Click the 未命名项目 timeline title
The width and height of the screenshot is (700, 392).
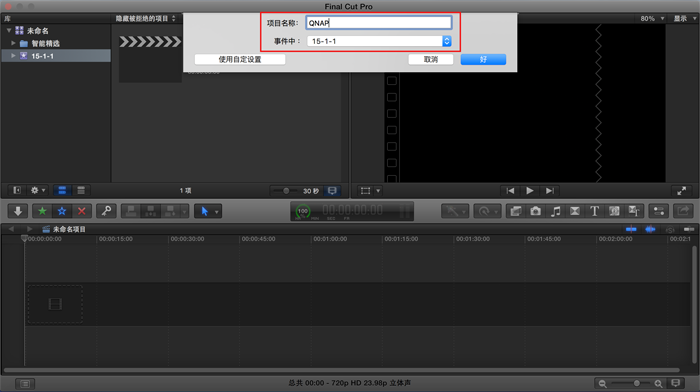coord(69,229)
